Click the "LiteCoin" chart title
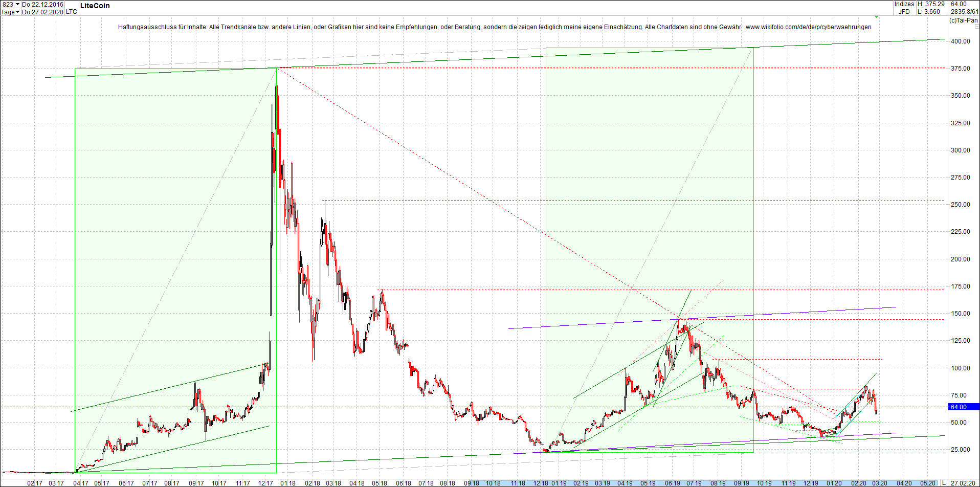Screen dimensions: 980x487 point(95,6)
